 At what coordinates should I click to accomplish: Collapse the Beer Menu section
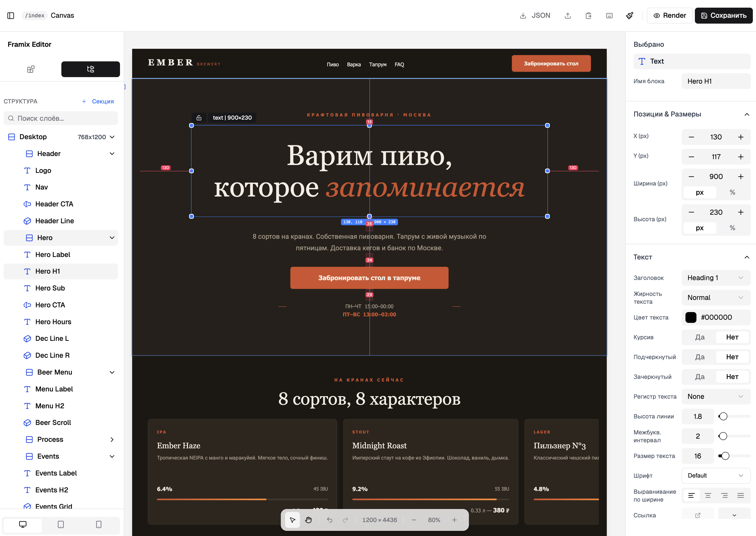click(x=112, y=372)
